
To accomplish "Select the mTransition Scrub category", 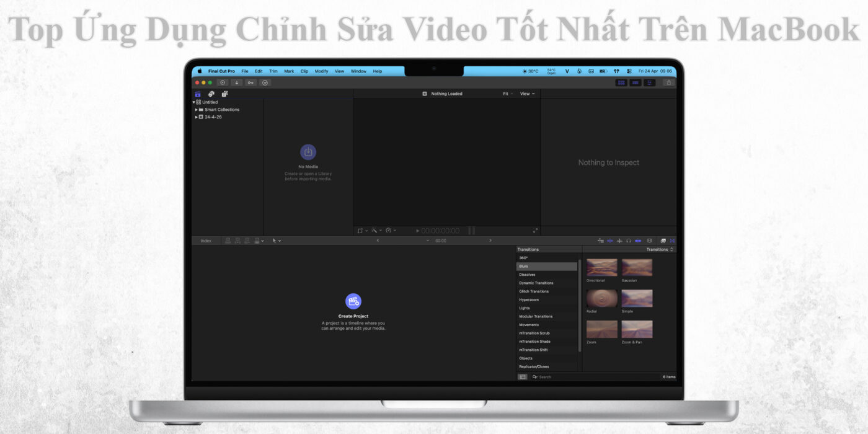I will [x=546, y=333].
